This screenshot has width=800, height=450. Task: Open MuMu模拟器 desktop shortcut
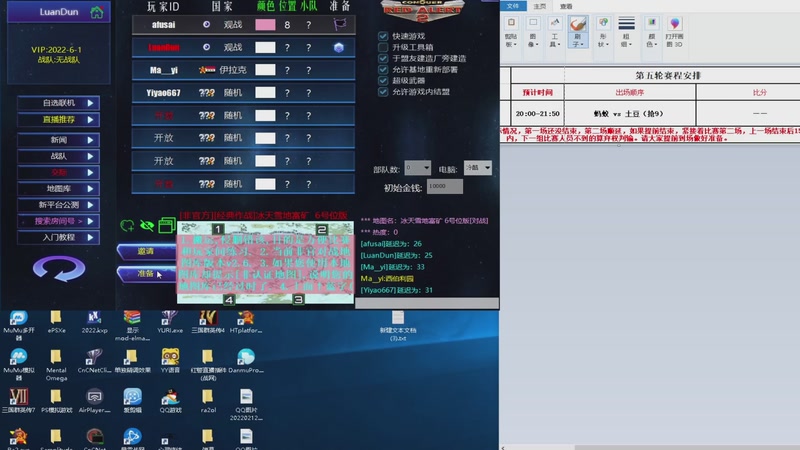[18, 365]
